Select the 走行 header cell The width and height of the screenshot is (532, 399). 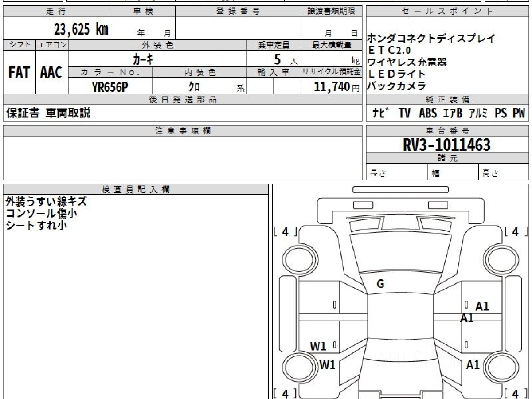[56, 12]
